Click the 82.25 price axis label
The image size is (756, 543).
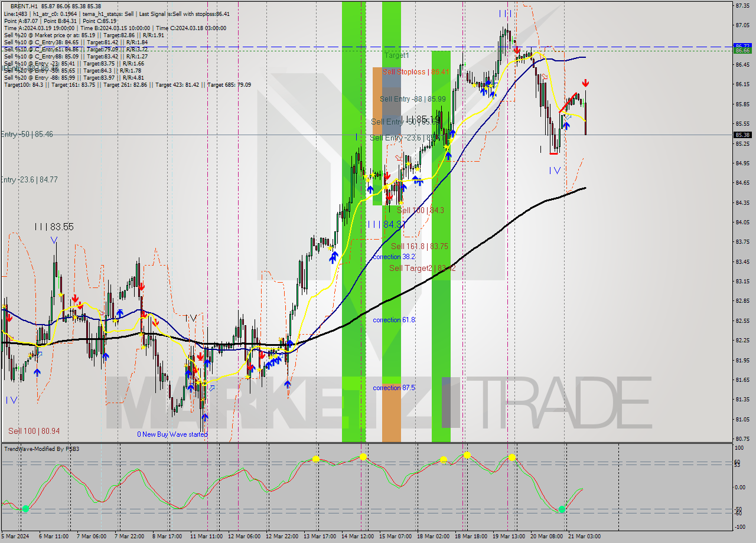(742, 341)
